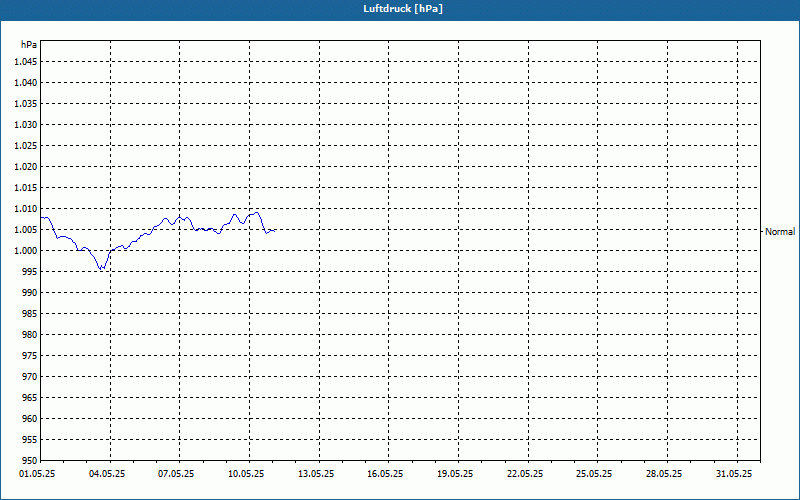Click the 31.05.25 date label
The width and height of the screenshot is (800, 500).
(x=734, y=474)
